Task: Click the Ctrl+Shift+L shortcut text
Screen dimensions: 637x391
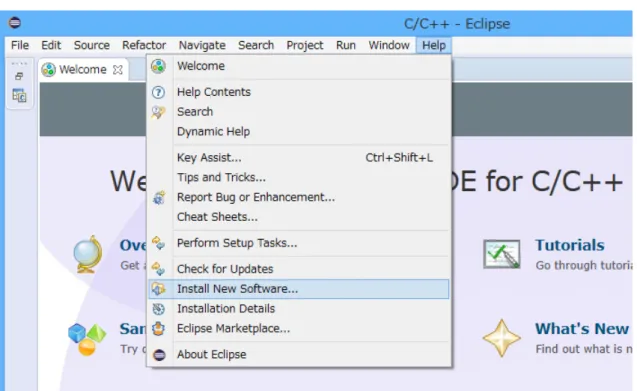Action: click(x=399, y=158)
